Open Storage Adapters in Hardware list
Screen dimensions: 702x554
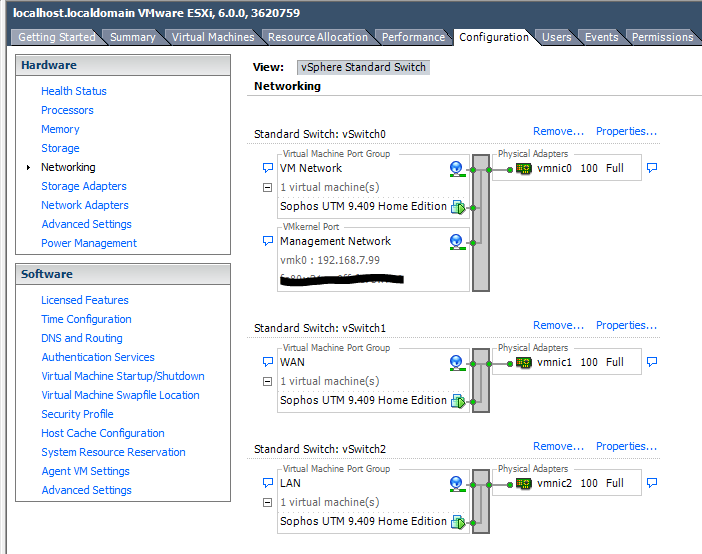[84, 186]
